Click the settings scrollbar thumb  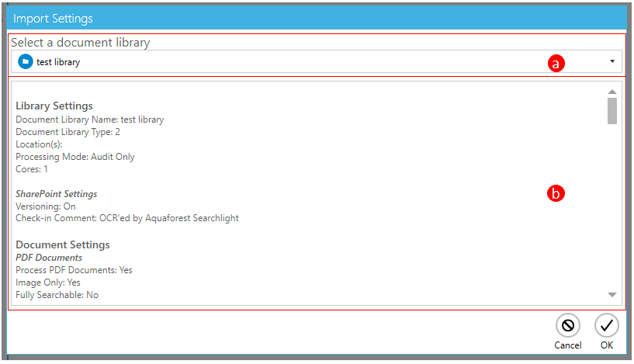(611, 110)
